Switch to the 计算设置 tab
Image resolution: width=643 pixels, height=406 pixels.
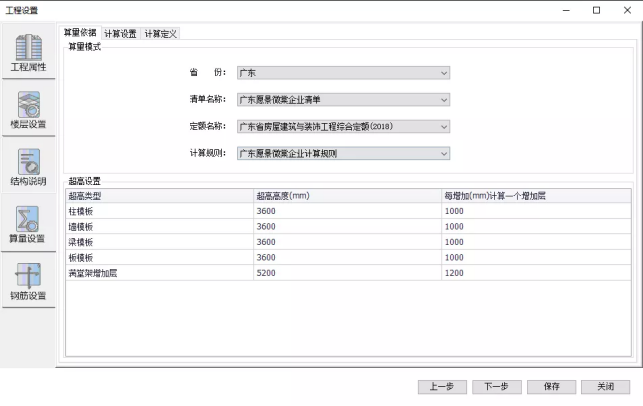(x=120, y=33)
